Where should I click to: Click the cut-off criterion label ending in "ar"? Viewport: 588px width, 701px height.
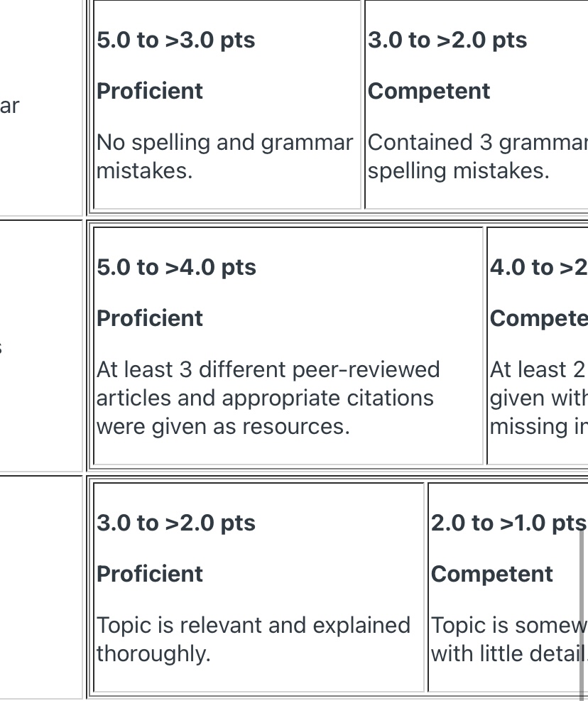[x=10, y=107]
